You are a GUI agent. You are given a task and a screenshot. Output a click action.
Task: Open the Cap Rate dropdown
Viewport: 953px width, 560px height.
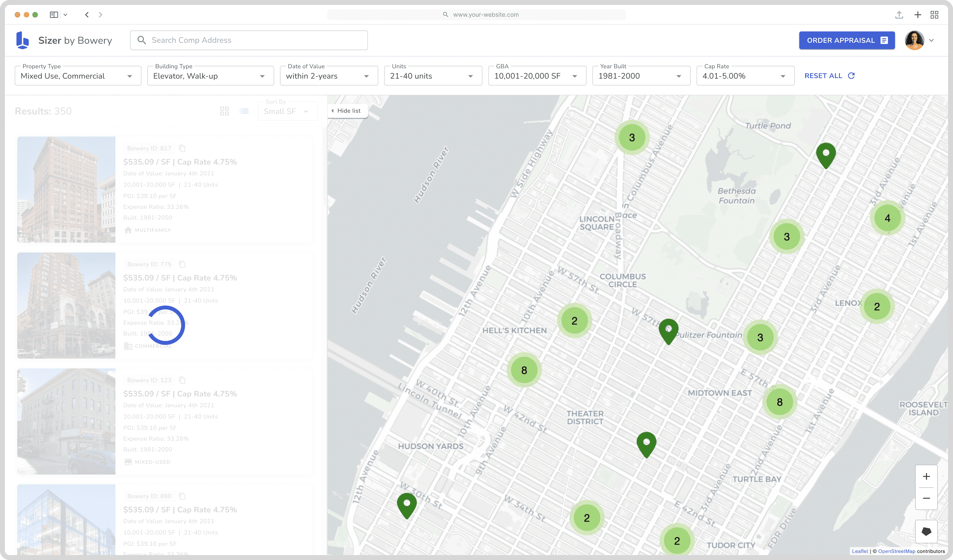coord(745,76)
